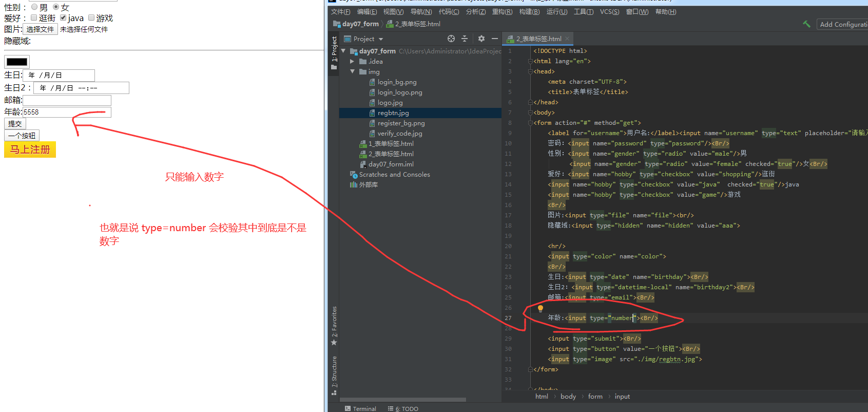Collapse the img folder
This screenshot has width=868, height=412.
click(x=352, y=72)
